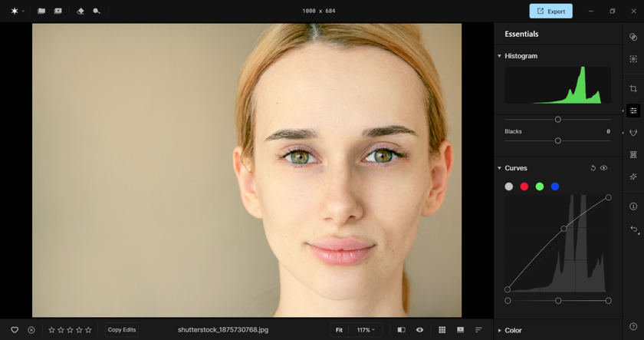Click the filename shutterstock_1875730768.jpg
The height and width of the screenshot is (340, 644).
[x=223, y=330]
